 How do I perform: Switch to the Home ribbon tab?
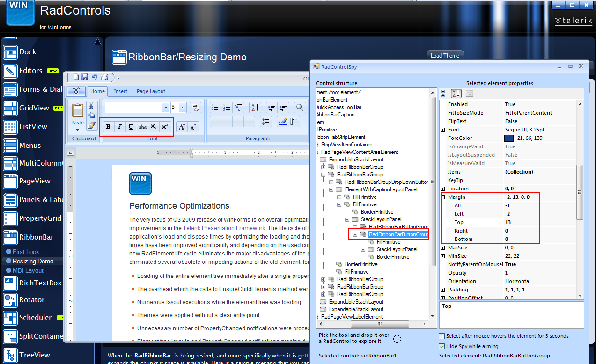[98, 91]
